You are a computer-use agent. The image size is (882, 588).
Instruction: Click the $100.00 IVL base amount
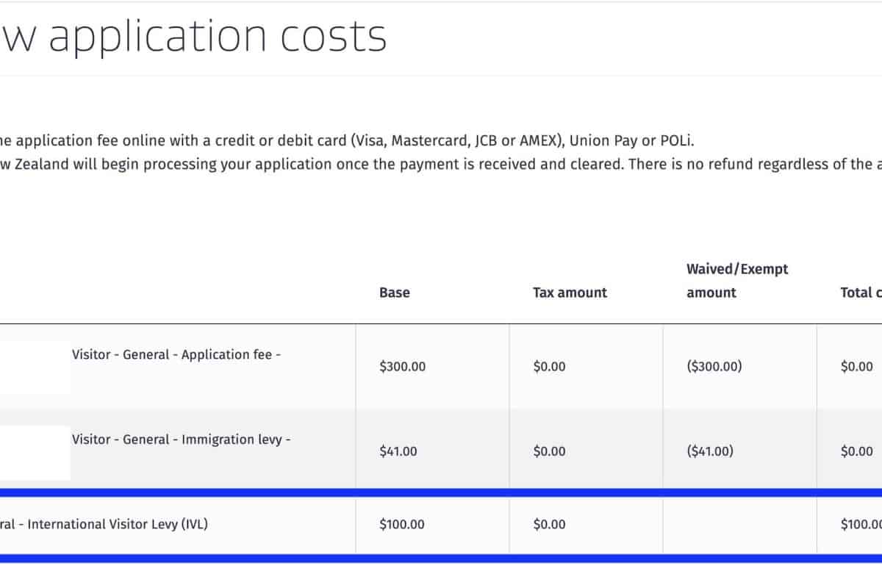(402, 525)
